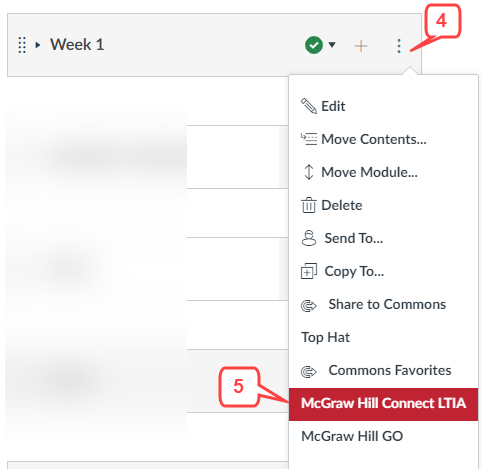Click the Send To person icon

click(309, 238)
